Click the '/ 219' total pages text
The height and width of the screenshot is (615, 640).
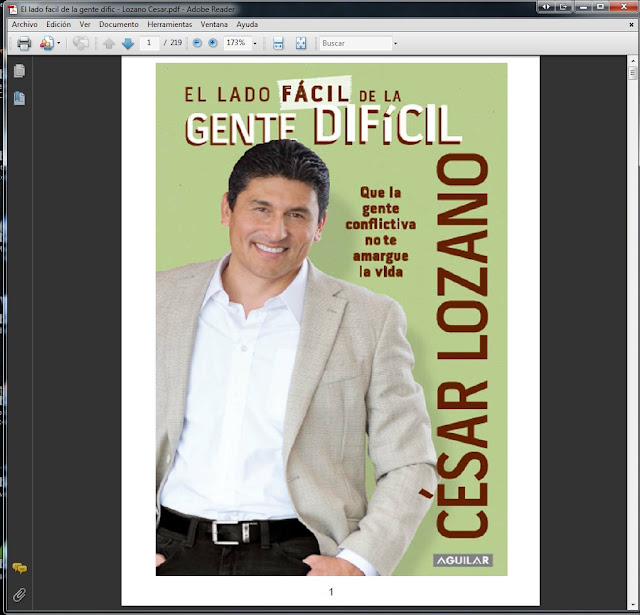[x=173, y=42]
